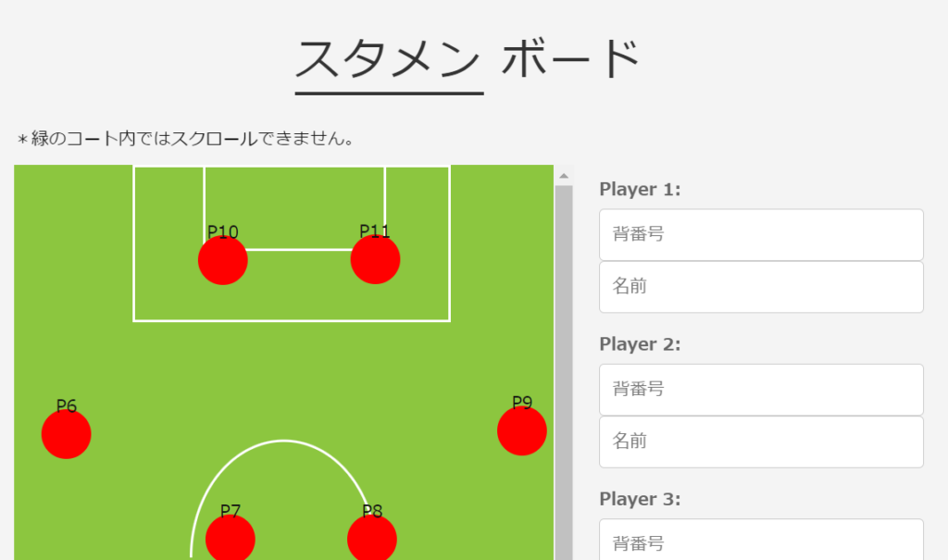Screen dimensions: 948x560
Task: Click the scroll notice text above court
Action: (x=185, y=139)
